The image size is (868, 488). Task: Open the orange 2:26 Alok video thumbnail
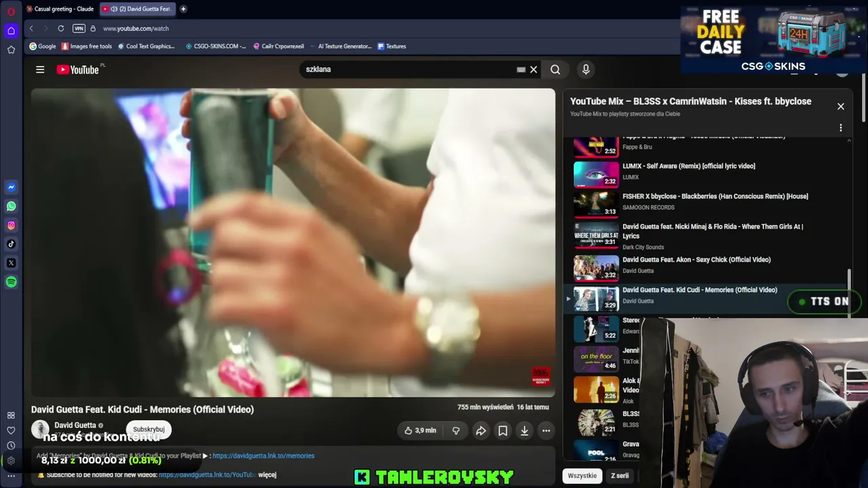596,389
